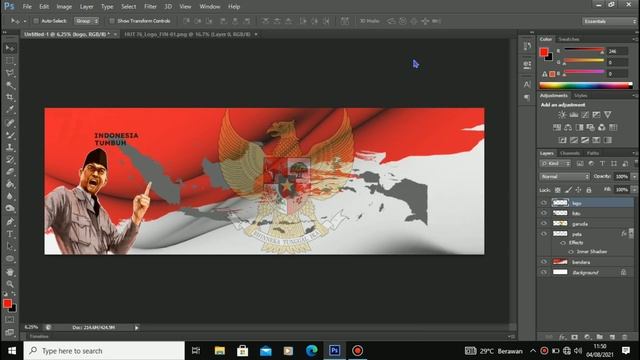Add a Levels adjustment
Viewport: 640px width, 360px height.
[x=573, y=115]
